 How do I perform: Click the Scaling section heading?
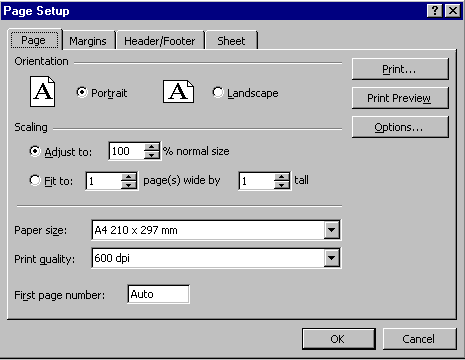click(x=31, y=127)
